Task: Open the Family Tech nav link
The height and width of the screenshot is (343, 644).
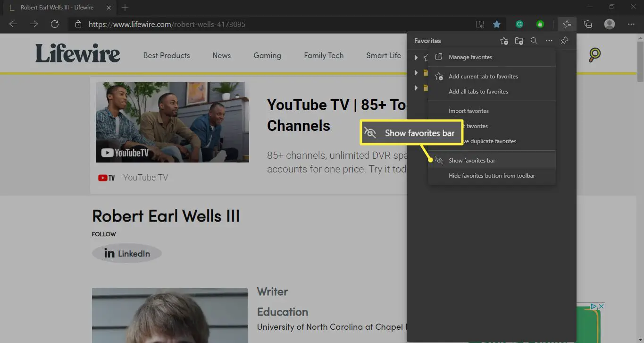Action: (x=324, y=55)
